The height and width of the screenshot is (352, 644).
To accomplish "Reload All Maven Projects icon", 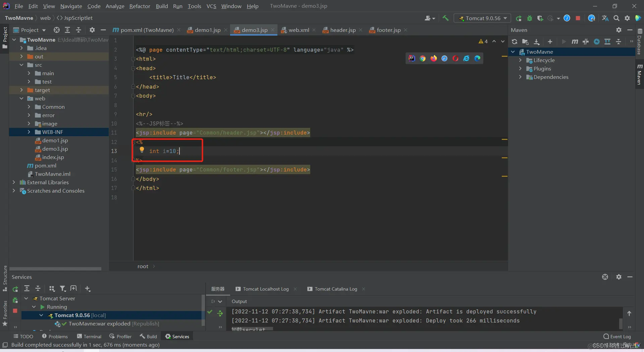I will coord(515,42).
